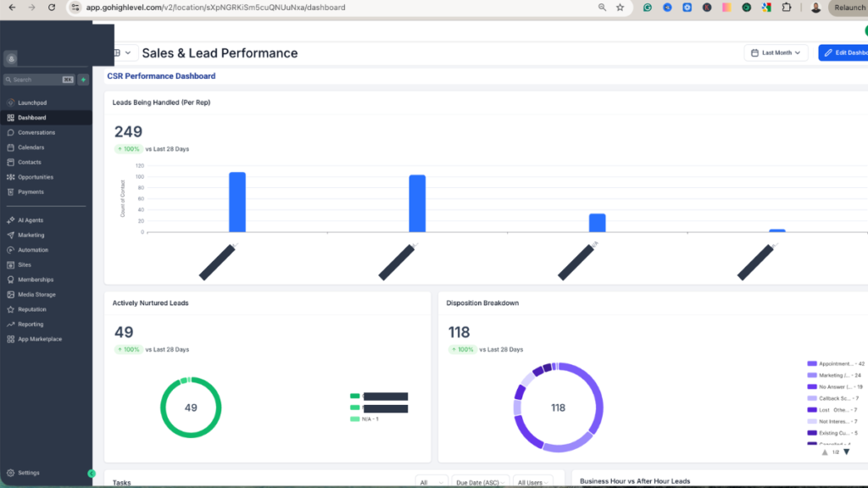Viewport: 868px width, 488px height.
Task: Open the All Users filter dropdown
Action: (533, 481)
